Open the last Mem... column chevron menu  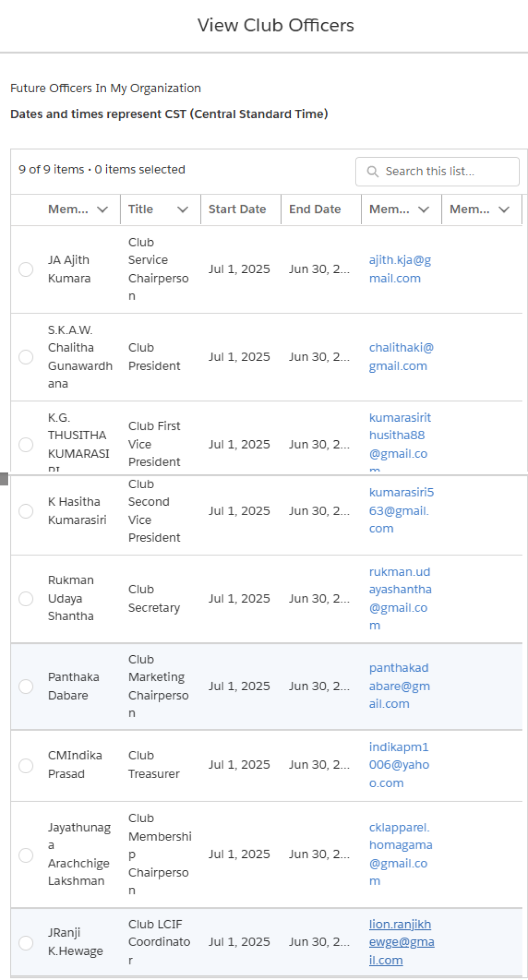pyautogui.click(x=504, y=209)
